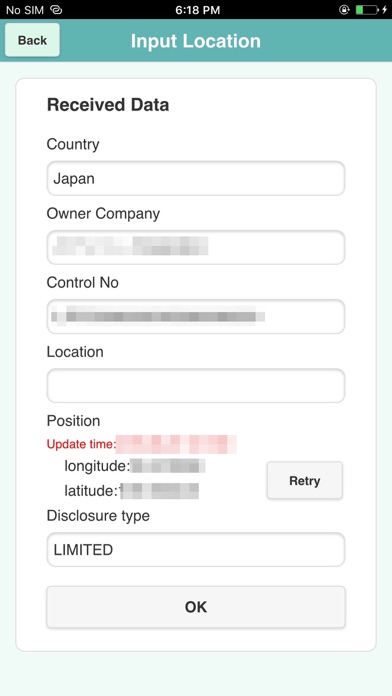This screenshot has height=696, width=392.
Task: Click the OK button
Action: click(196, 607)
